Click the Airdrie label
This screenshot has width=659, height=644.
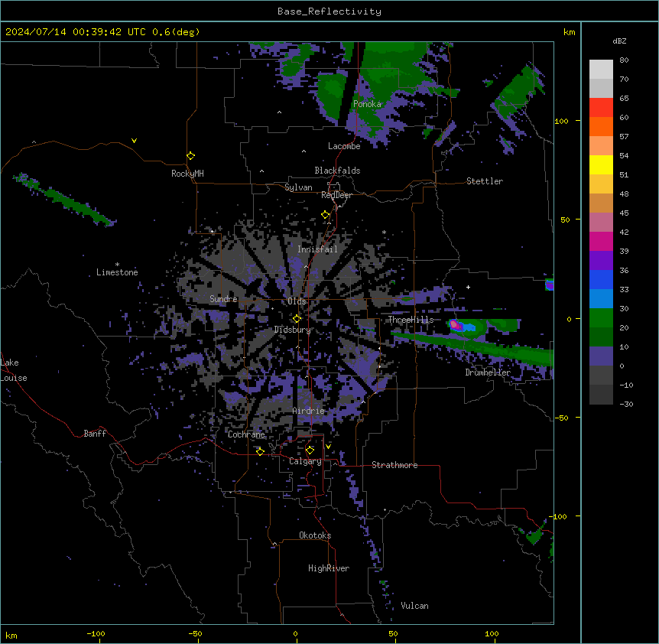[309, 411]
